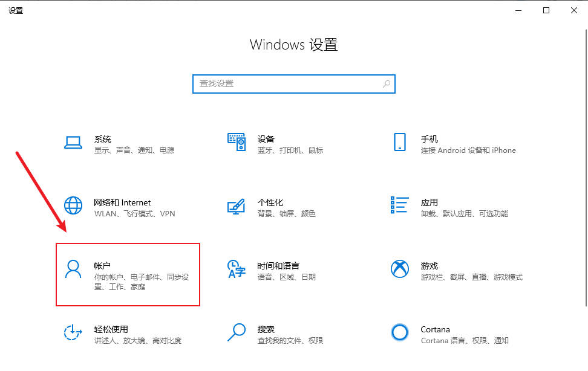The image size is (588, 371).
Task: Open the 时间和语言 clock icon
Action: click(x=237, y=269)
